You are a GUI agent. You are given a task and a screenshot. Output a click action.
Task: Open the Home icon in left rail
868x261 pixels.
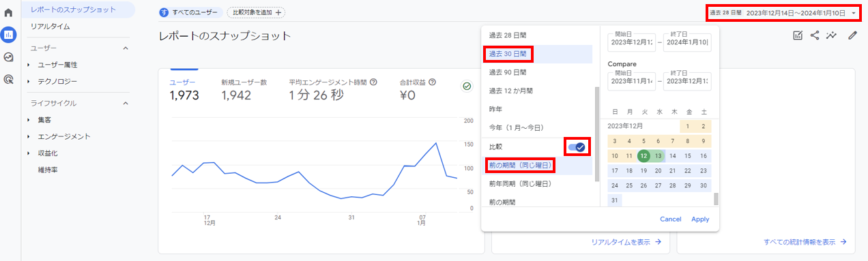(9, 13)
